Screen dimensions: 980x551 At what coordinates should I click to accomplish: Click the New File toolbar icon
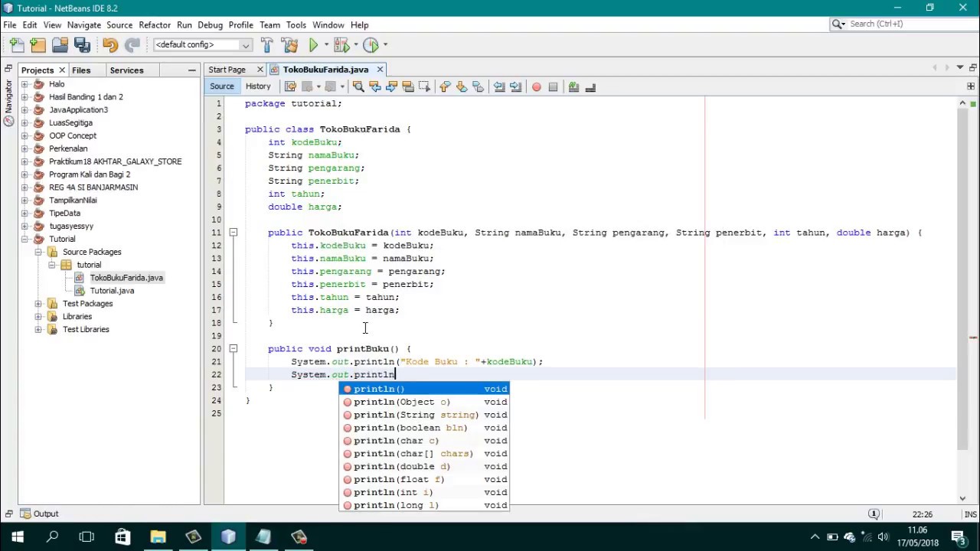[17, 45]
